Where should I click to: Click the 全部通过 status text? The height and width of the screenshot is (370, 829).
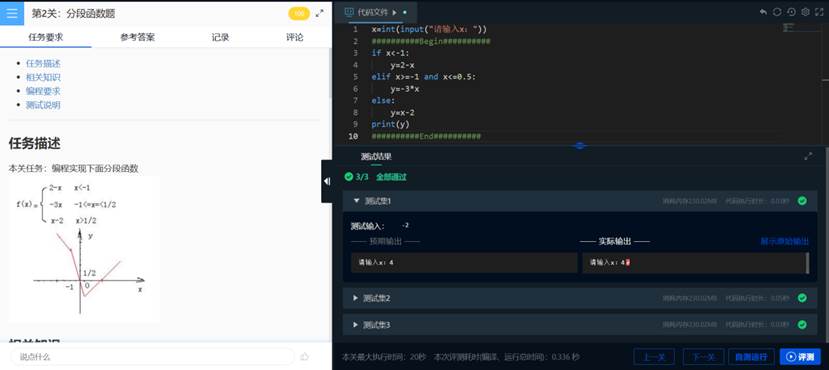click(391, 177)
